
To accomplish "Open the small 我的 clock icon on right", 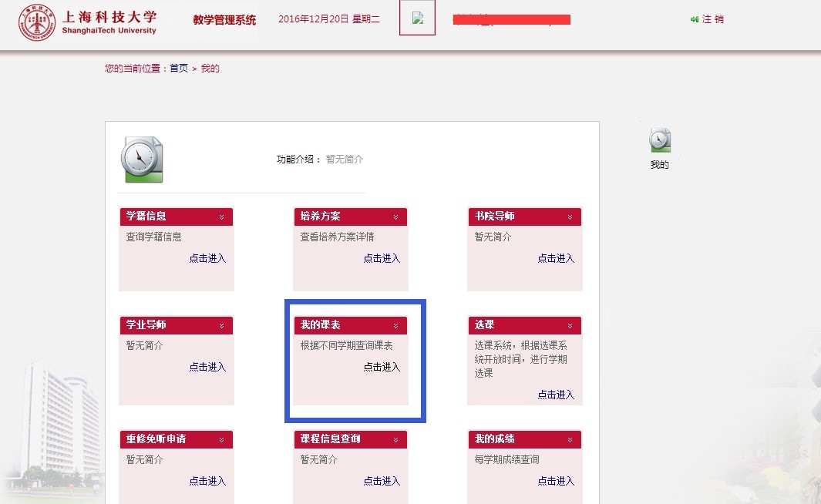I will 660,141.
